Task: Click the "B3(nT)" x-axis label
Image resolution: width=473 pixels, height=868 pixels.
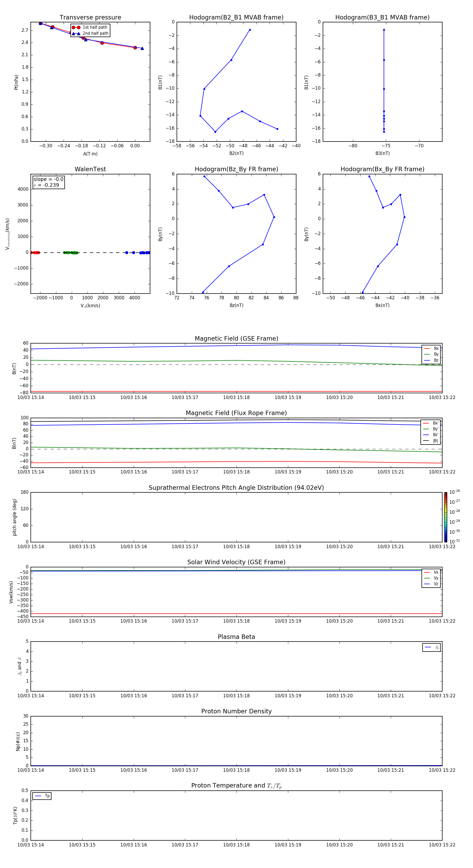Action: click(x=382, y=153)
